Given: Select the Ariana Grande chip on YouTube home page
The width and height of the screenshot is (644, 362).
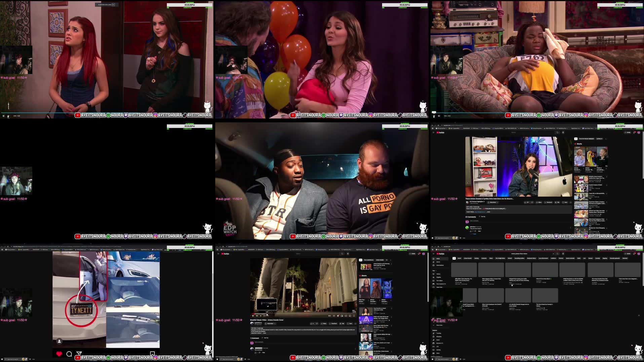Looking at the screenshot, I should [x=468, y=258].
